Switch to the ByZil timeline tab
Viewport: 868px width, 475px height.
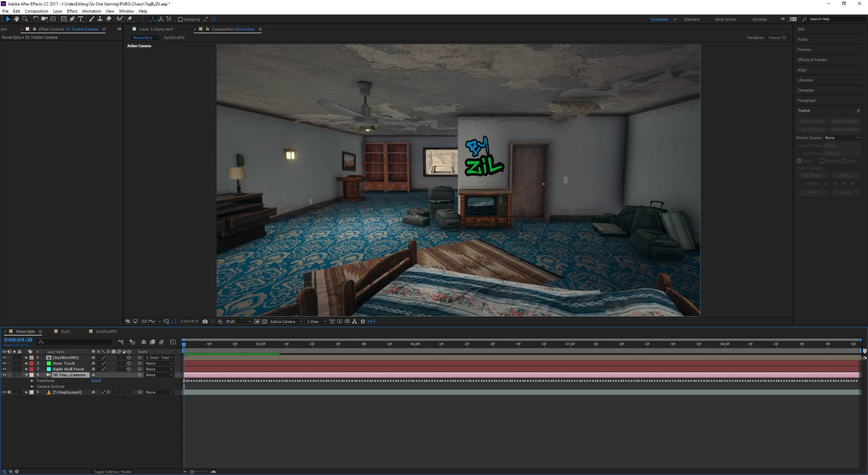point(66,332)
